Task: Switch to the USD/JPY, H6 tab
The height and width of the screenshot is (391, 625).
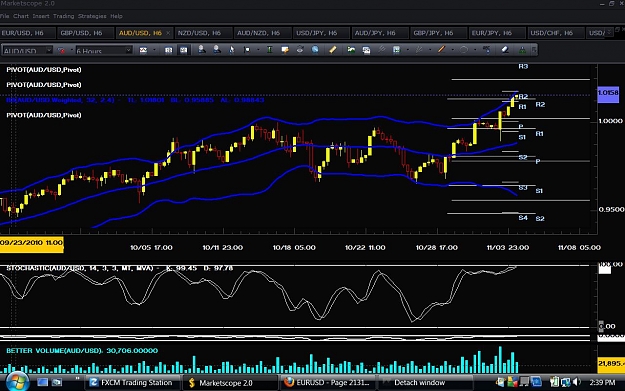Action: (x=321, y=33)
